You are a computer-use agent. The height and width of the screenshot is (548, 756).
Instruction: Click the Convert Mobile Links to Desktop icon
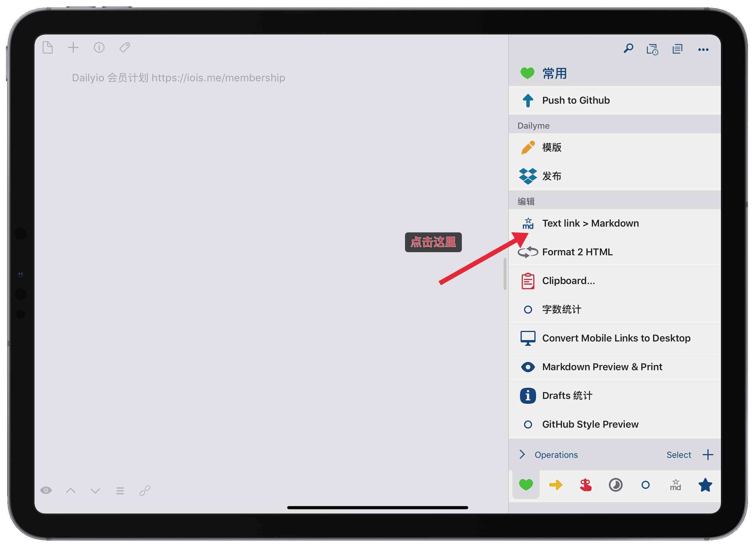527,338
